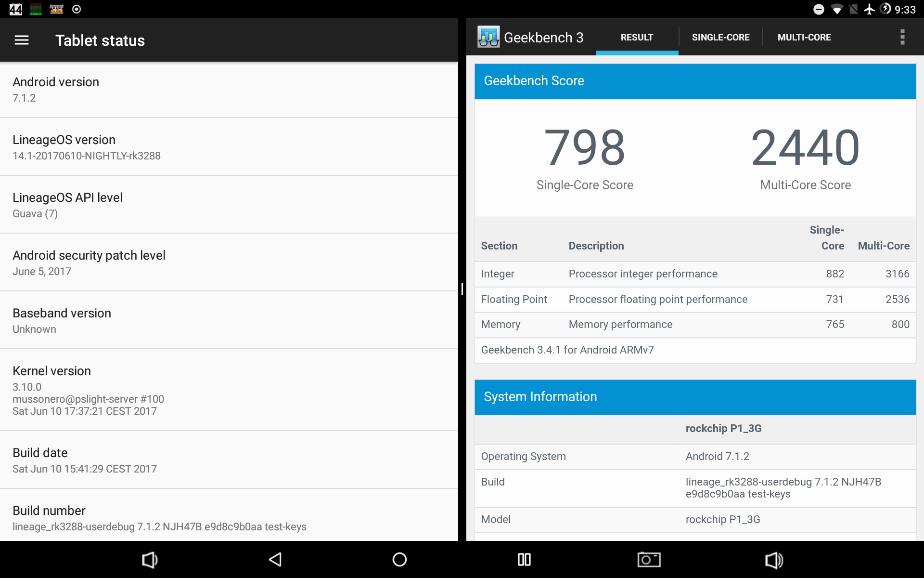Tap the Android security patch level entry
The image size is (924, 578).
coord(229,263)
